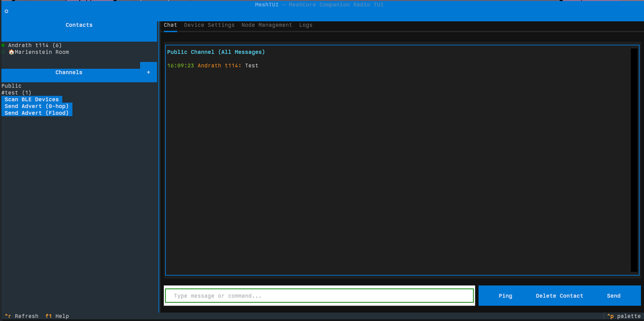Viewport: 644px width, 321px height.
Task: Select the #test channel in the sidebar
Action: point(16,92)
